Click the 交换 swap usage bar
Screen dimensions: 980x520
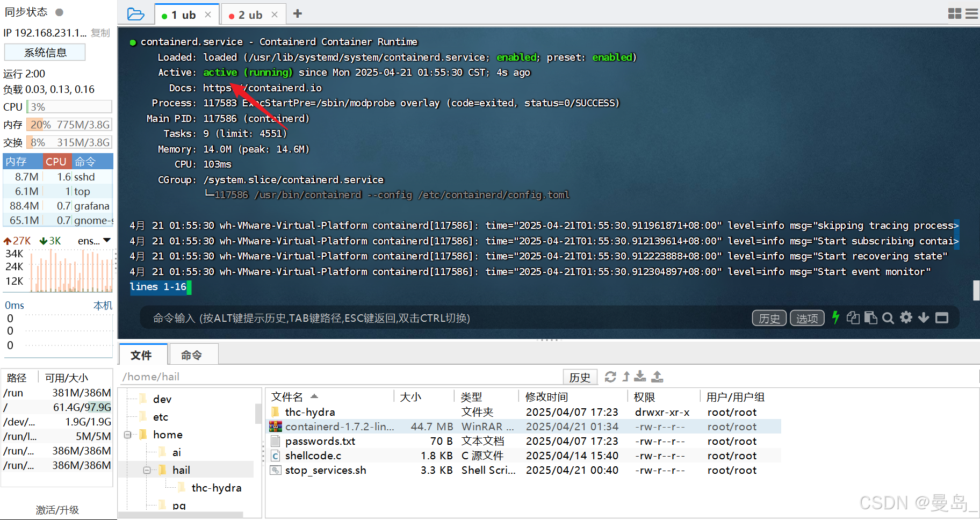tap(69, 142)
